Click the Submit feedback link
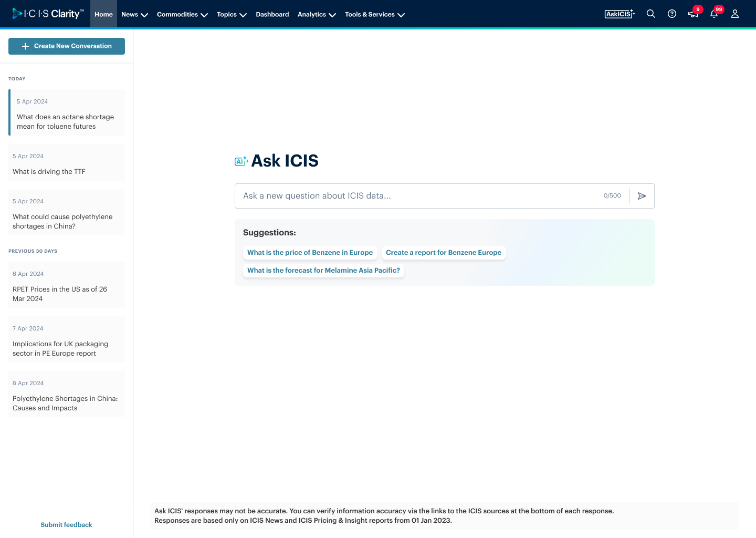Viewport: 756px width, 538px height. click(66, 524)
